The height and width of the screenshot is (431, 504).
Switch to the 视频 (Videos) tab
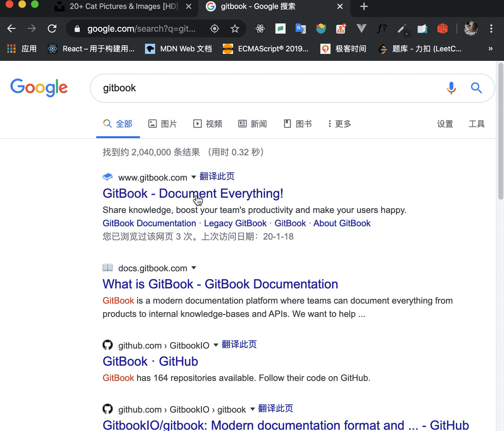208,124
